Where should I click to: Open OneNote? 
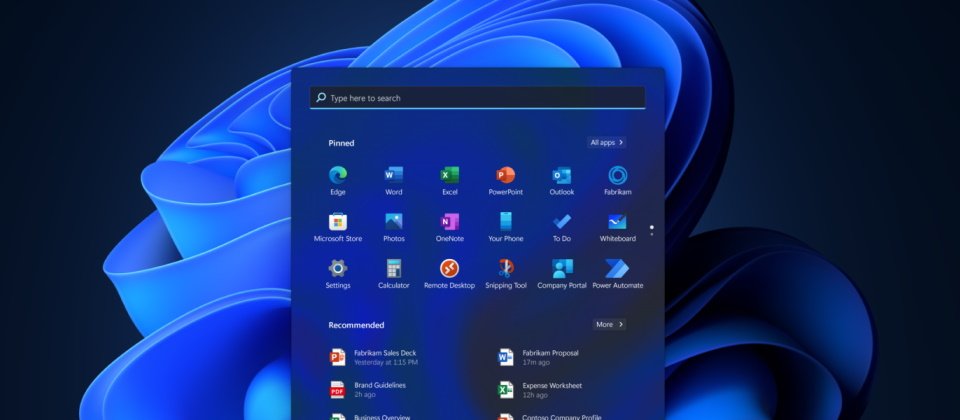click(x=449, y=227)
